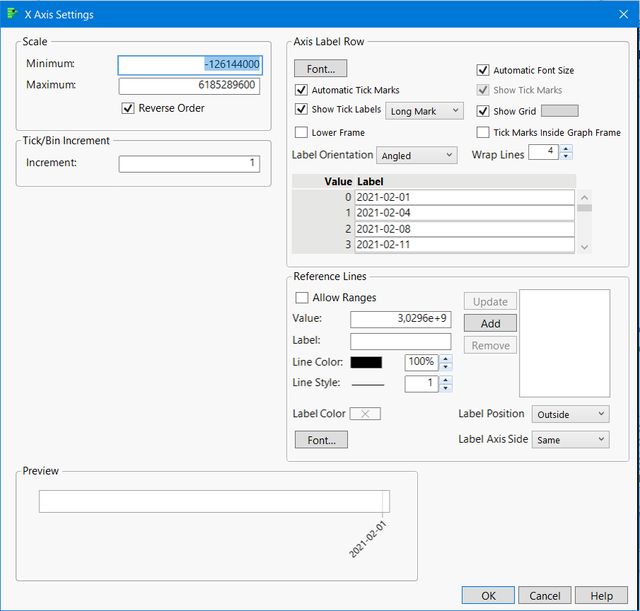Close the X Axis Settings dialog

[623, 14]
